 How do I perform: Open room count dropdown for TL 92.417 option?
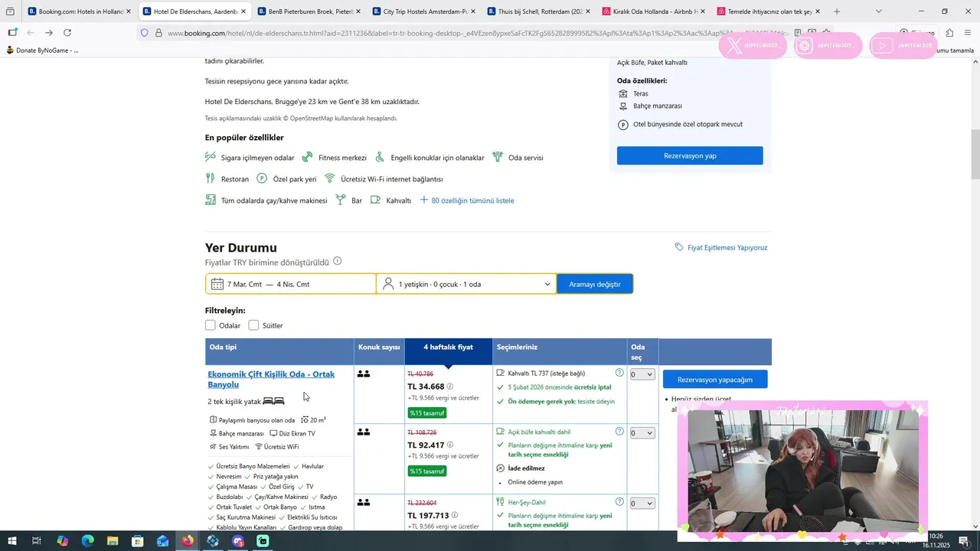tap(642, 433)
